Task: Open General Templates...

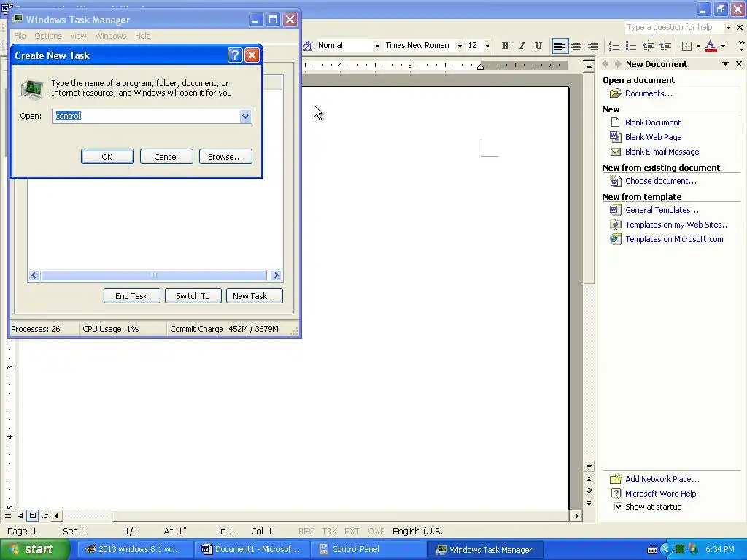Action: (662, 210)
